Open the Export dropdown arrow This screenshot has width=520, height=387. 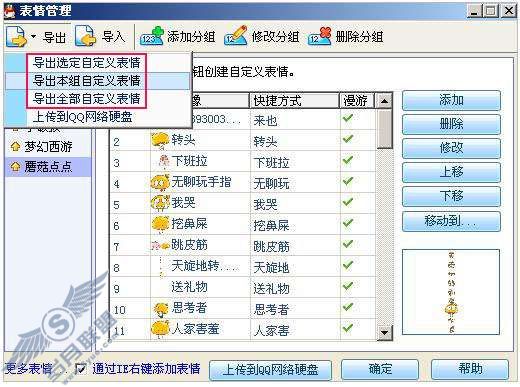click(33, 36)
